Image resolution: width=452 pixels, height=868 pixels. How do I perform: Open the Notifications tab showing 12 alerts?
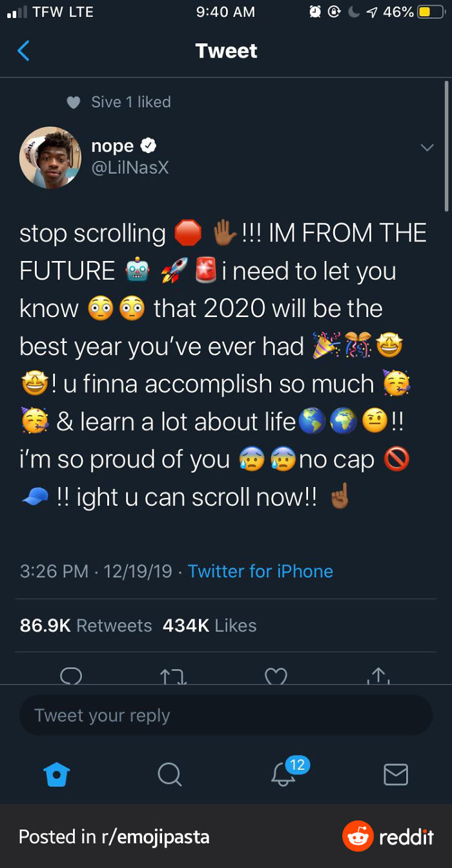(x=282, y=774)
